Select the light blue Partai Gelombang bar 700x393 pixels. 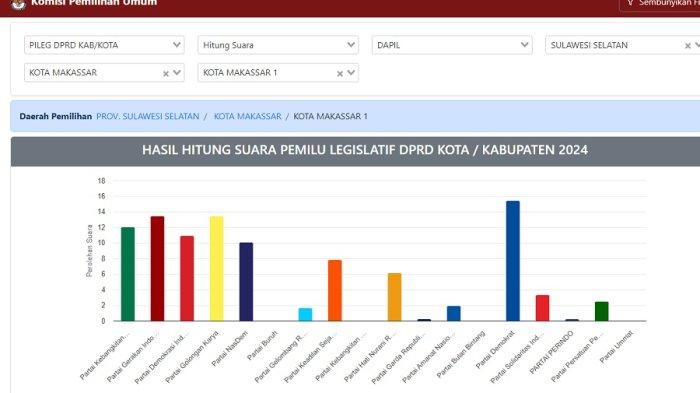[x=305, y=314]
